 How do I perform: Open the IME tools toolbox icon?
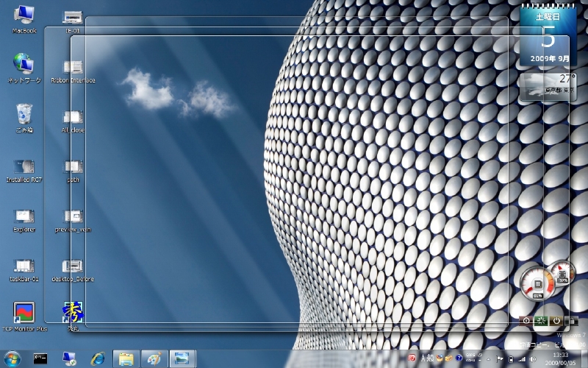coord(448,358)
